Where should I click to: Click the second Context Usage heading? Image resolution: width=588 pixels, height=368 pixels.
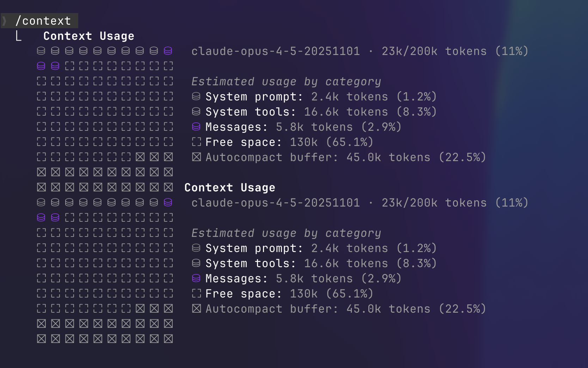(x=229, y=188)
